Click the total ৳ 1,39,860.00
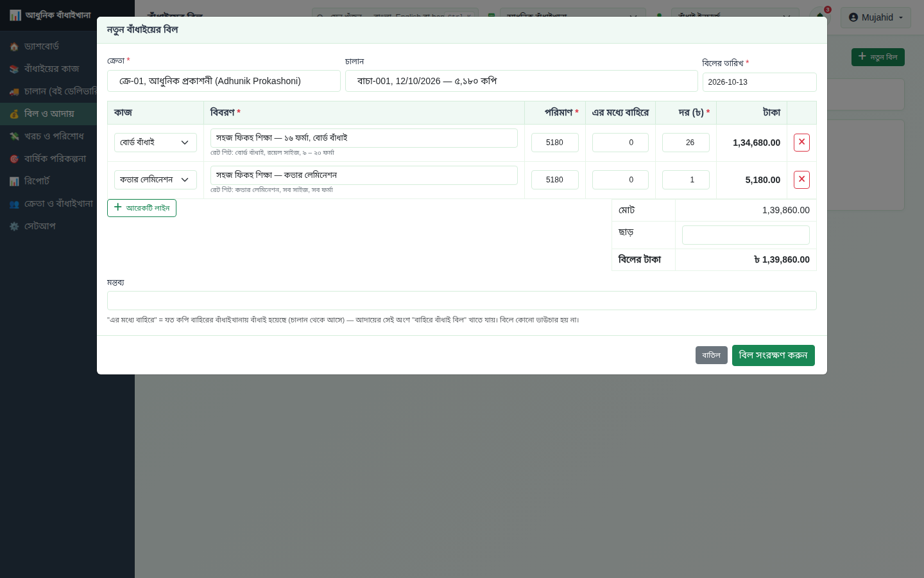The height and width of the screenshot is (578, 924). pos(782,259)
